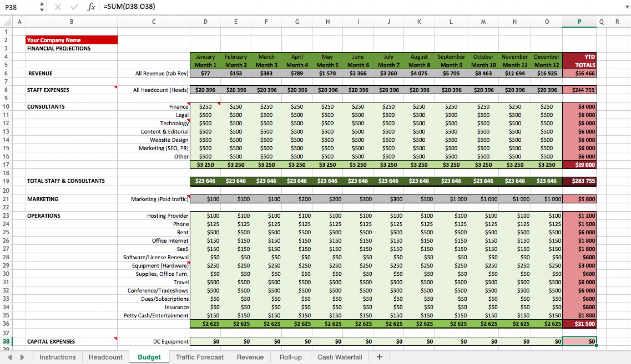The image size is (631, 364).
Task: Click the OPERATIONS label cell
Action: click(x=72, y=216)
